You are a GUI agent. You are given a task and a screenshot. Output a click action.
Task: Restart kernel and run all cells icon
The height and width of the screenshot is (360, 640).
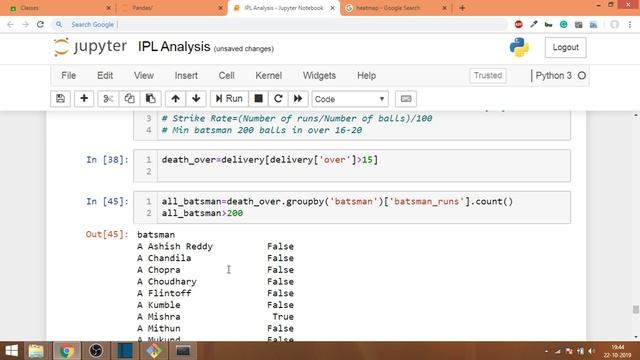click(298, 99)
